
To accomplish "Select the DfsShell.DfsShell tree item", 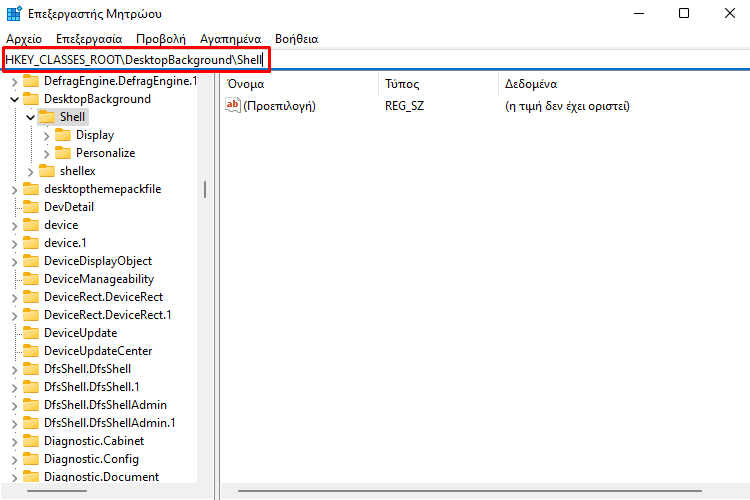I will pos(88,369).
